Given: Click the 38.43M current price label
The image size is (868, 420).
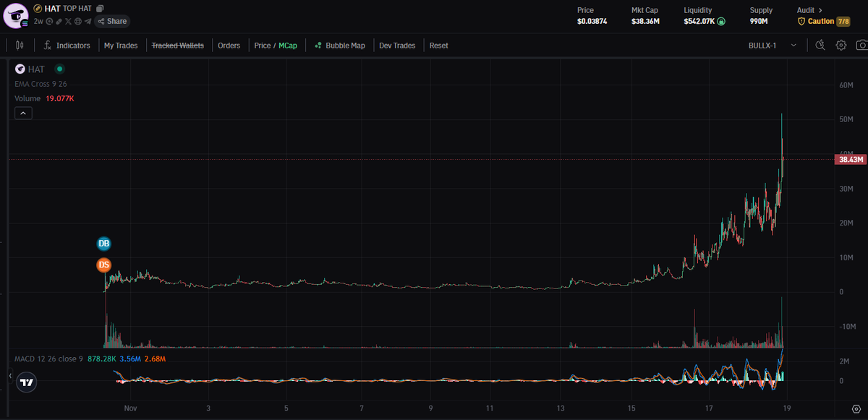Looking at the screenshot, I should click(x=851, y=159).
